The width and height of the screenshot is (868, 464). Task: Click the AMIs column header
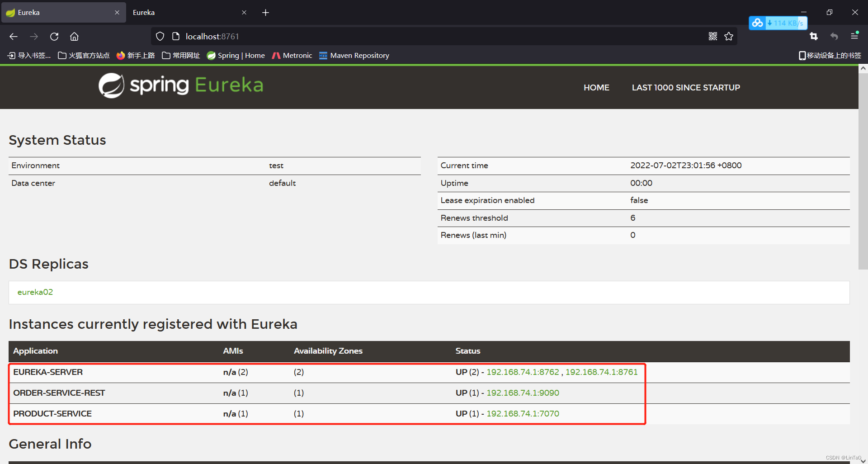[233, 351]
